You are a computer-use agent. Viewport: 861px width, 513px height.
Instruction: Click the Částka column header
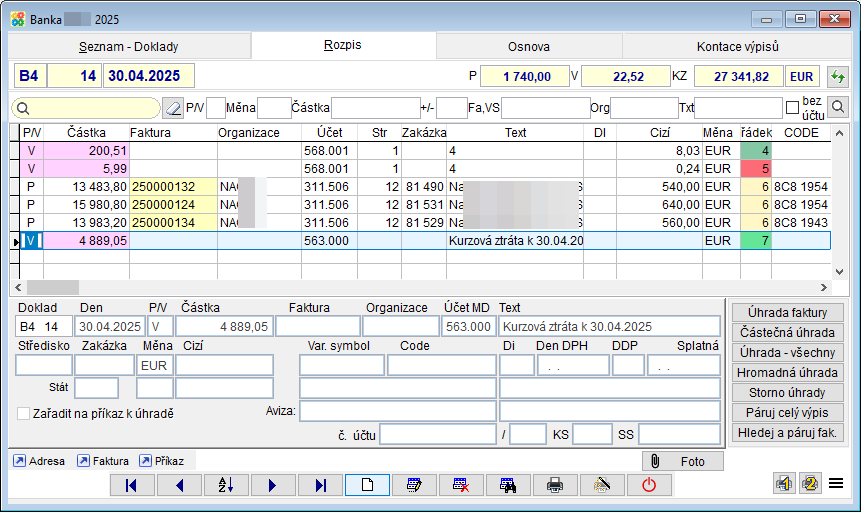86,133
